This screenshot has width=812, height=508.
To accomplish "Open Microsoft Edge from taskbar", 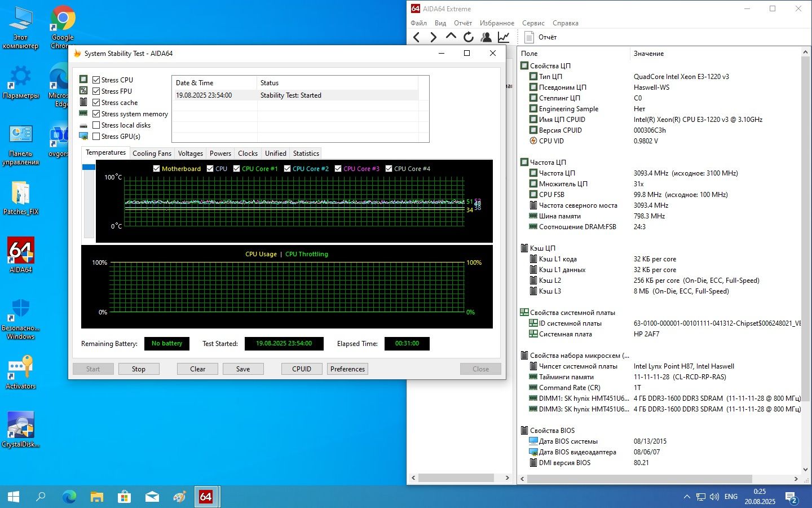I will [69, 497].
